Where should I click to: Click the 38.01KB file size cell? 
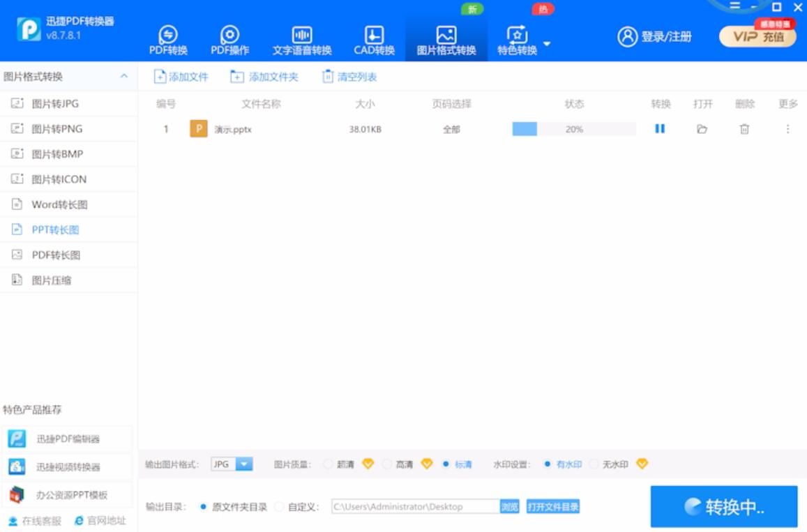pos(365,130)
